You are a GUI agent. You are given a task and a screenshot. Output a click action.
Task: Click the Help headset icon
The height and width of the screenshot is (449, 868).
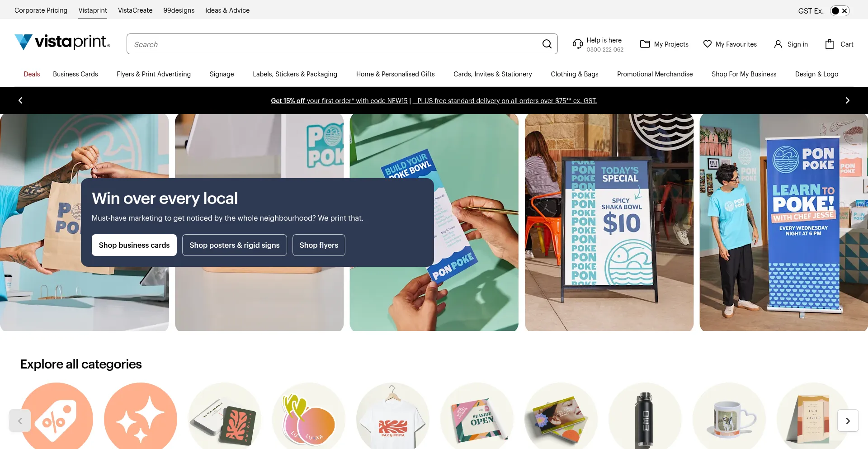pos(577,44)
